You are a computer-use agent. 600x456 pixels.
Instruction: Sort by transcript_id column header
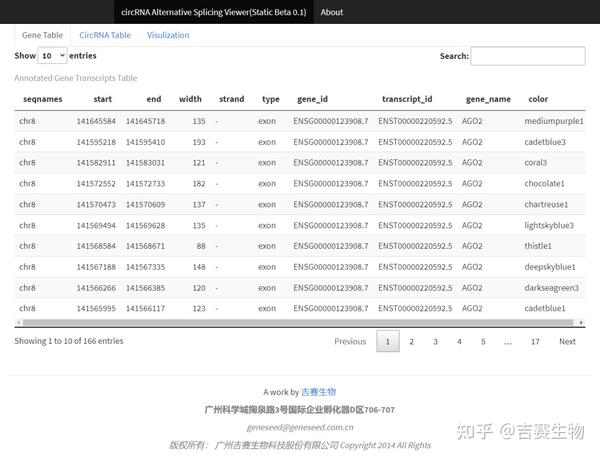407,99
